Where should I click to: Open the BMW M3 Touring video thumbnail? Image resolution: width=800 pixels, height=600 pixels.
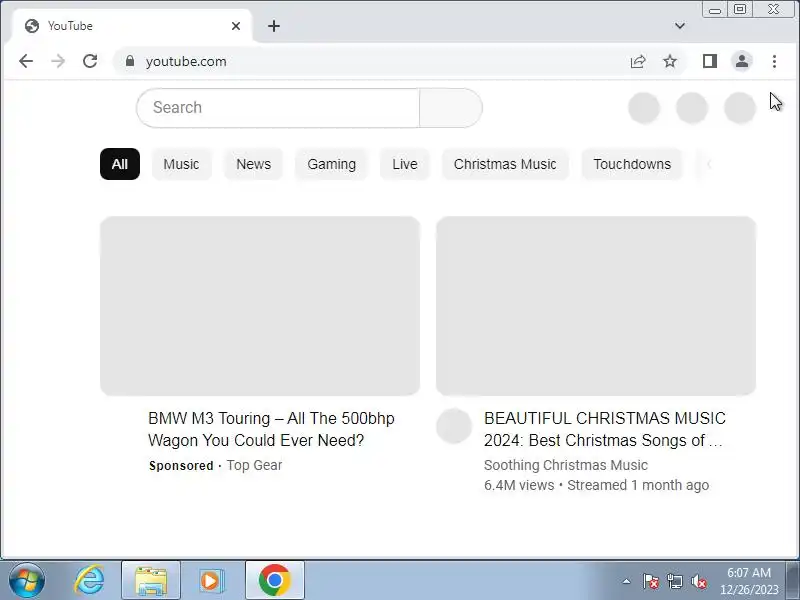260,306
